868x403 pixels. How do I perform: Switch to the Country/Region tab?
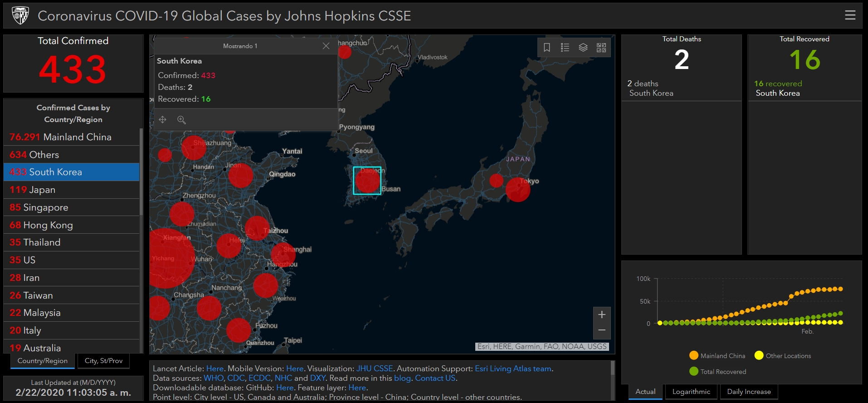pyautogui.click(x=43, y=361)
